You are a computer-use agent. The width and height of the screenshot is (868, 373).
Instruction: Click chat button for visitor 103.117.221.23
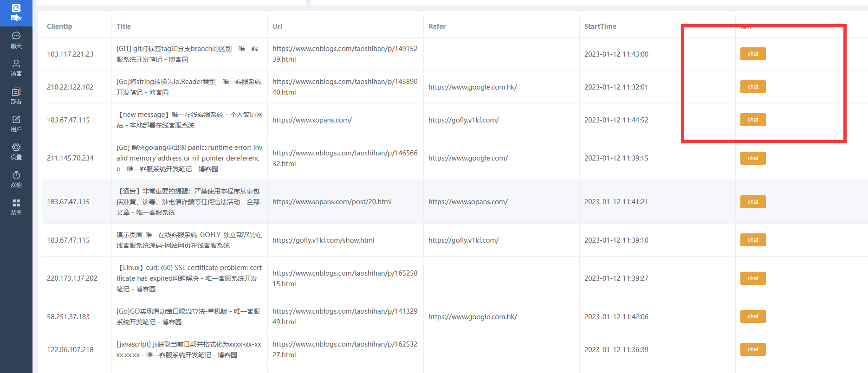752,54
